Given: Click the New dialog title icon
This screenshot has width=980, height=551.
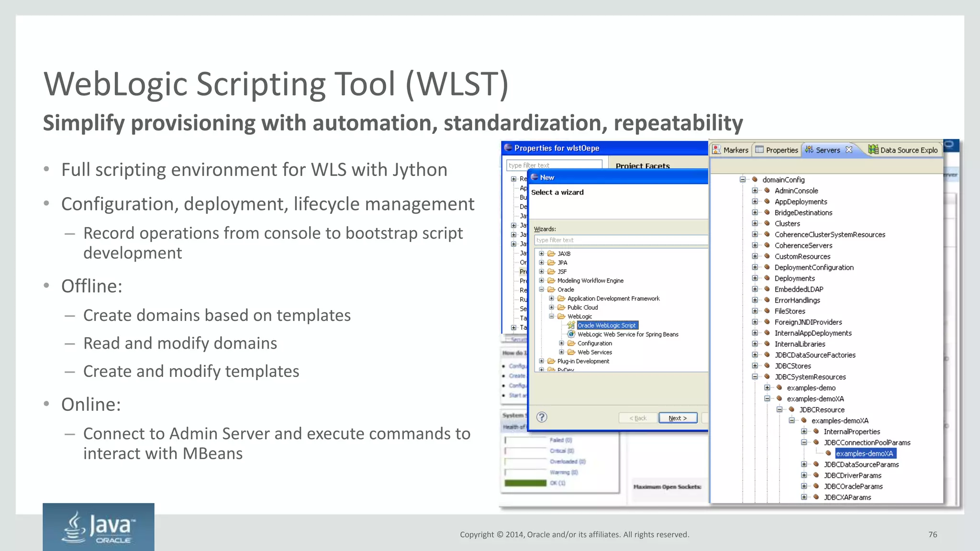Looking at the screenshot, I should point(535,177).
